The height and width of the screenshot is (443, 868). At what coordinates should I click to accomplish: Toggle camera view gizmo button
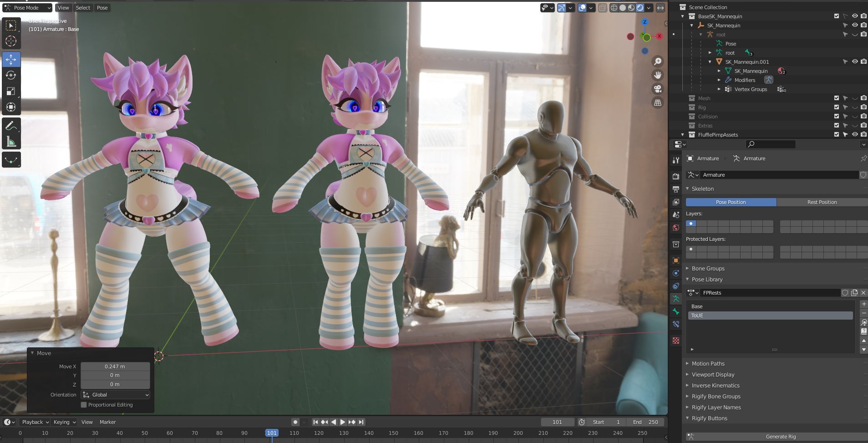[658, 89]
